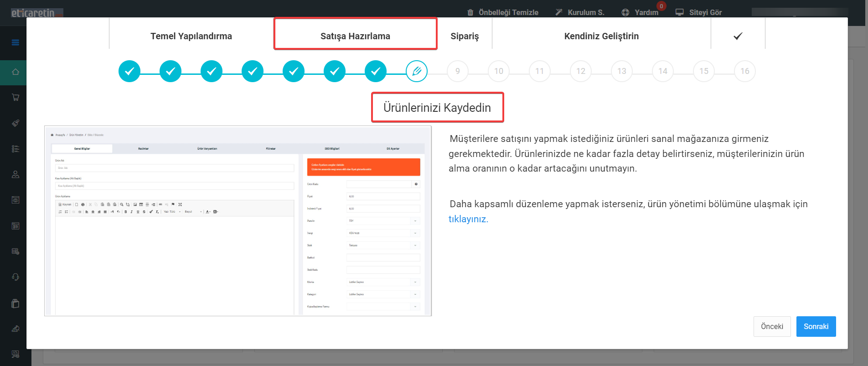Switch to Temel Yapılandırma tab
Screen dimensions: 868x366
(191, 36)
